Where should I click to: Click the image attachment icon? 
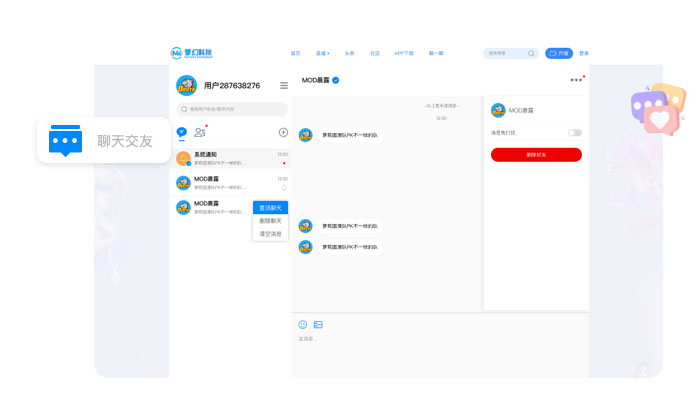tap(318, 324)
